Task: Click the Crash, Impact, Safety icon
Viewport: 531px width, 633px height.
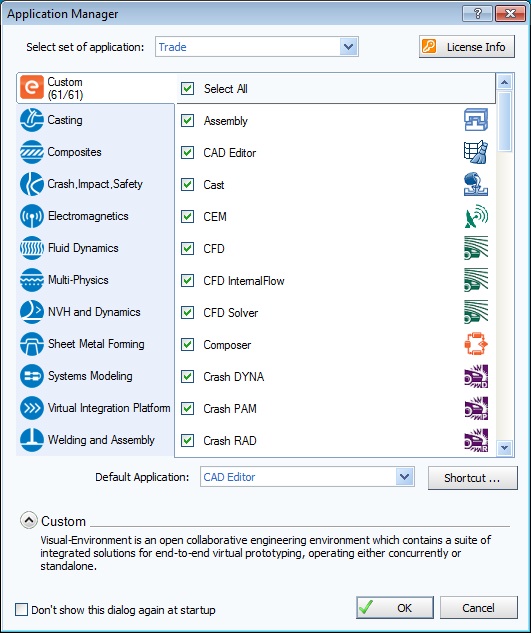Action: click(32, 184)
